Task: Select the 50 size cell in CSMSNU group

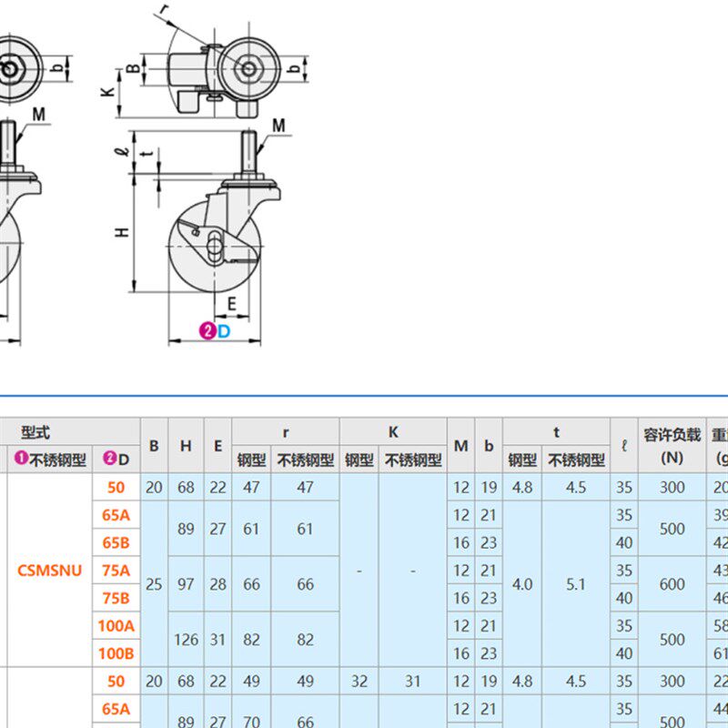Action: (116, 487)
